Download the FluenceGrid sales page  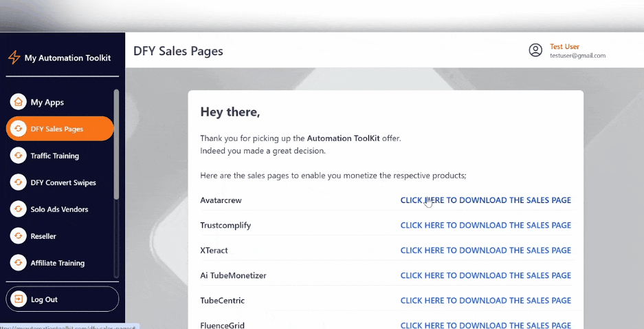(485, 326)
